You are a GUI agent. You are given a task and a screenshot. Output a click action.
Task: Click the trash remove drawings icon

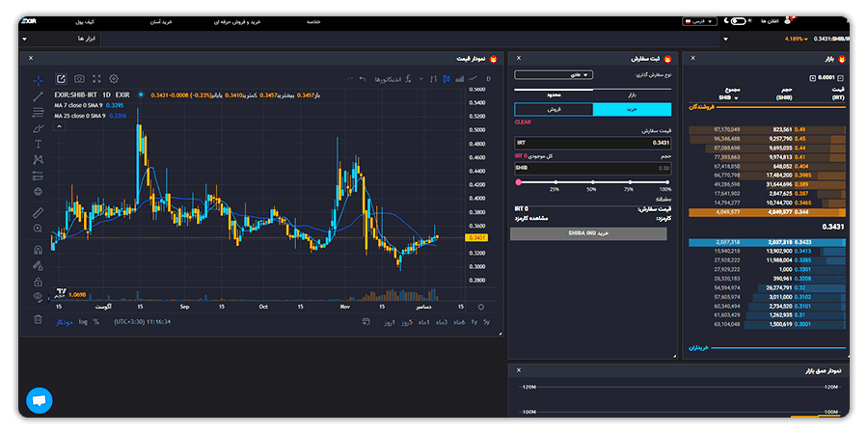(x=38, y=319)
